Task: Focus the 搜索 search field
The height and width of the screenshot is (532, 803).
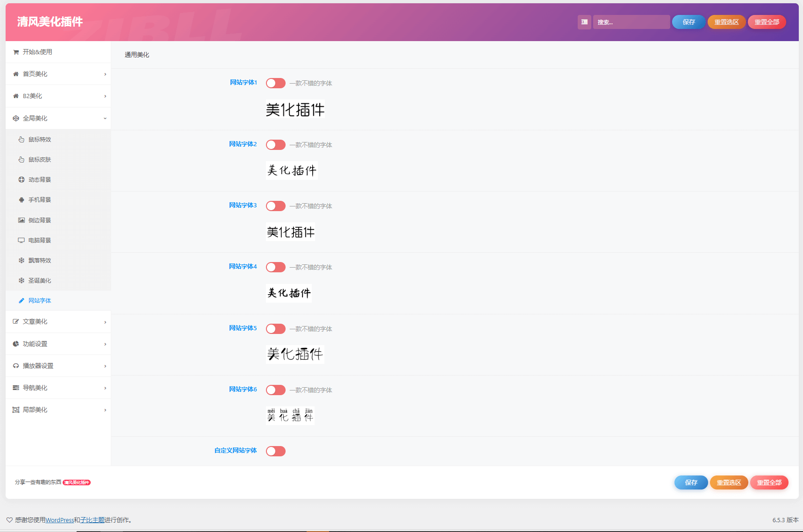Action: pos(631,22)
